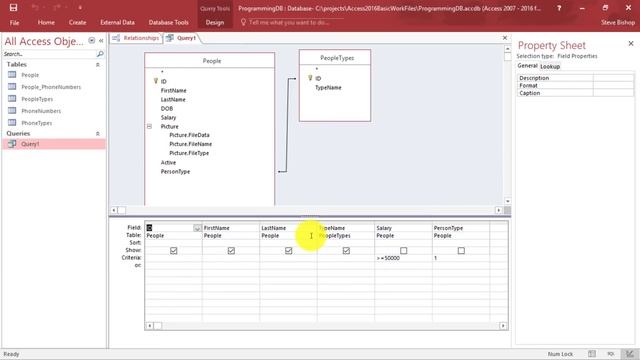Click the Steve Bishop account name
The height and width of the screenshot is (360, 640).
tap(618, 22)
